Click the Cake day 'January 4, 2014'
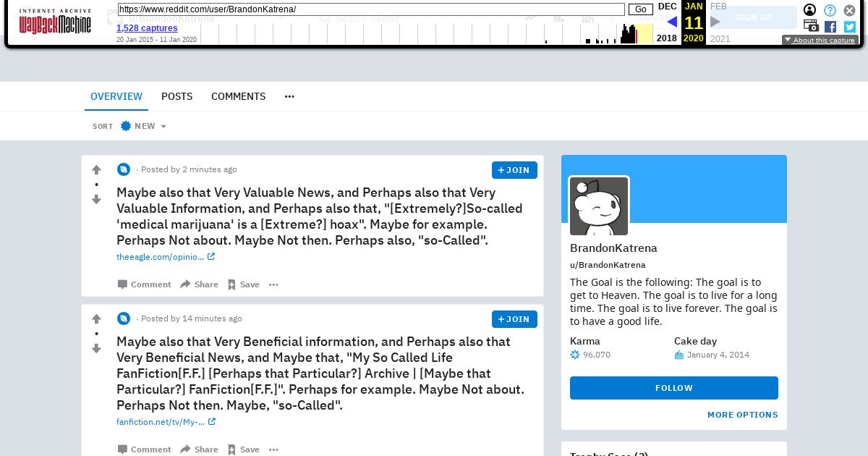Screen dimensions: 868x456 pos(718,355)
